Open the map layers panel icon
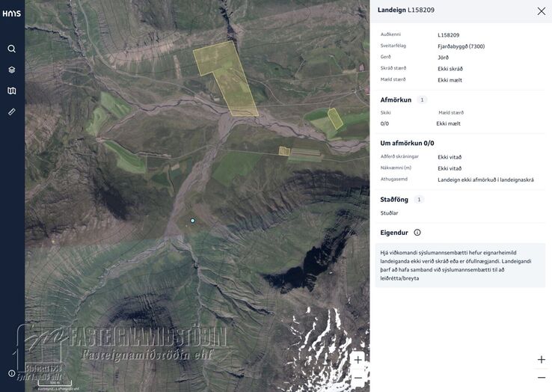552x392 pixels. 12,70
